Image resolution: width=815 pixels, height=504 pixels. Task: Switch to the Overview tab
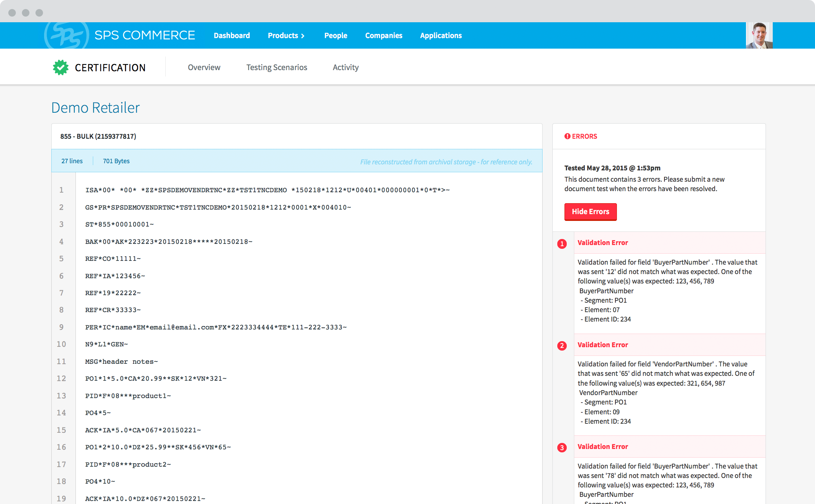coord(204,67)
